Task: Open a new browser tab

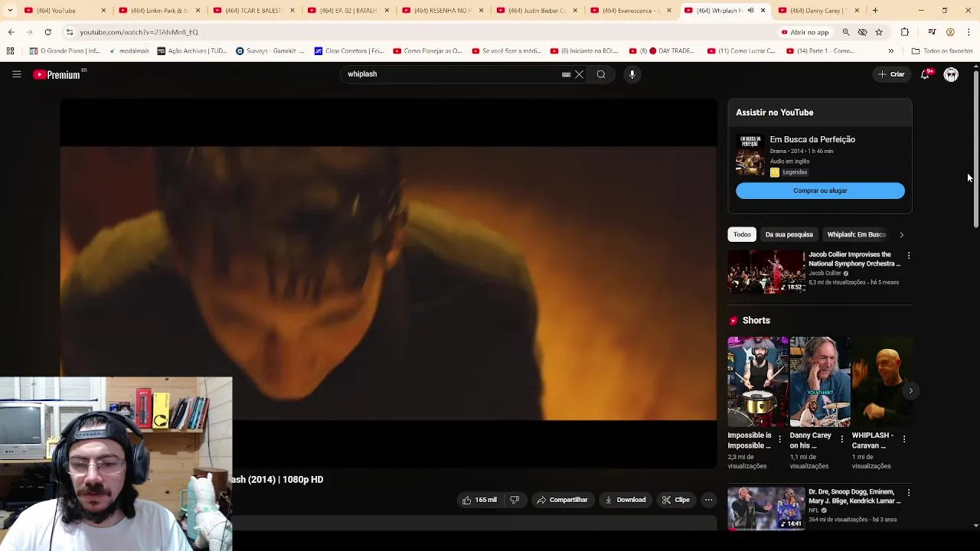Action: click(x=875, y=11)
